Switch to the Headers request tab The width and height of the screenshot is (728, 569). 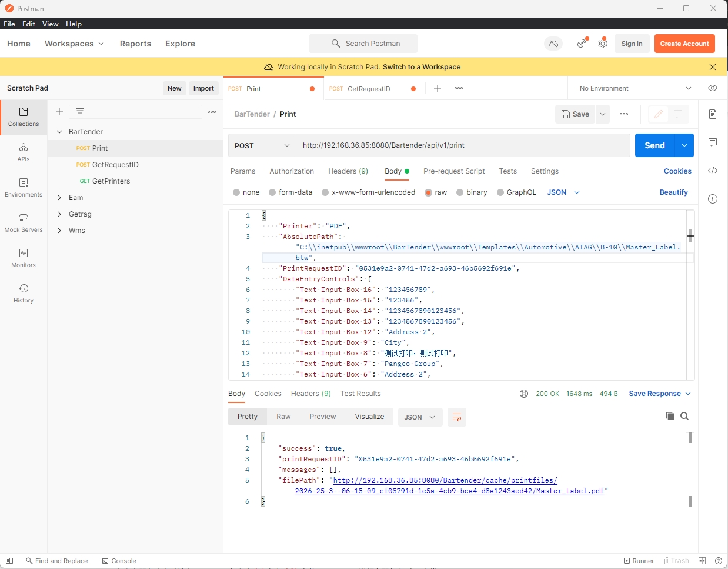pyautogui.click(x=348, y=171)
